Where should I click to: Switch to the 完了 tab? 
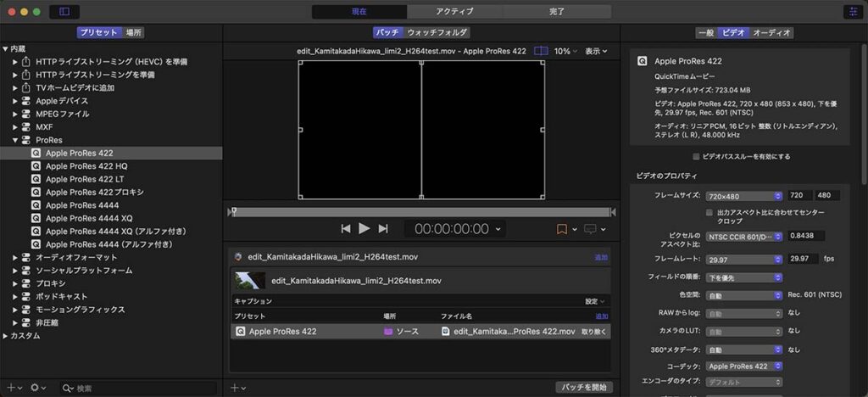557,12
